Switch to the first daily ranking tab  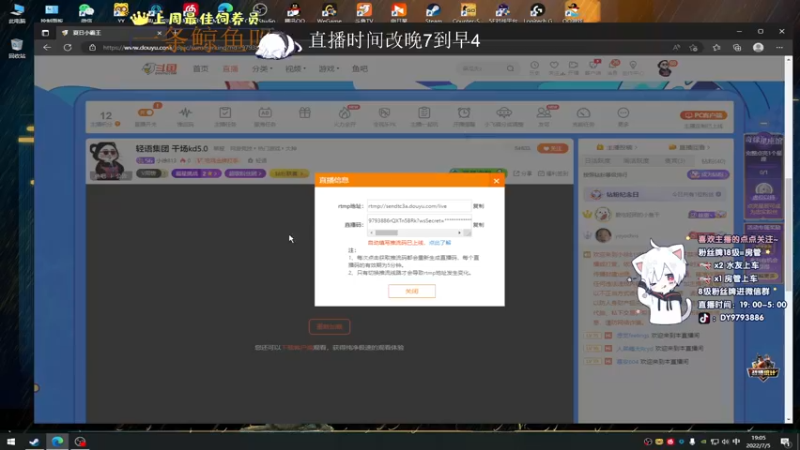click(x=597, y=161)
